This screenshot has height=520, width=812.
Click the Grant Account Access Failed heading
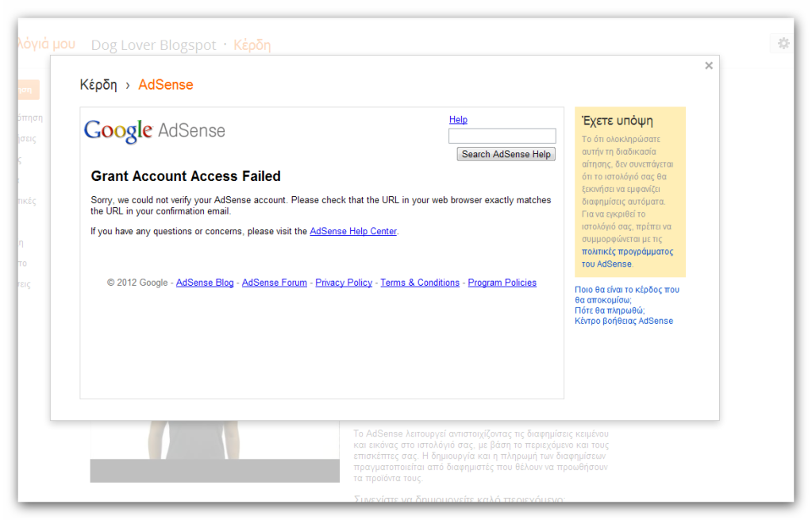coord(186,176)
